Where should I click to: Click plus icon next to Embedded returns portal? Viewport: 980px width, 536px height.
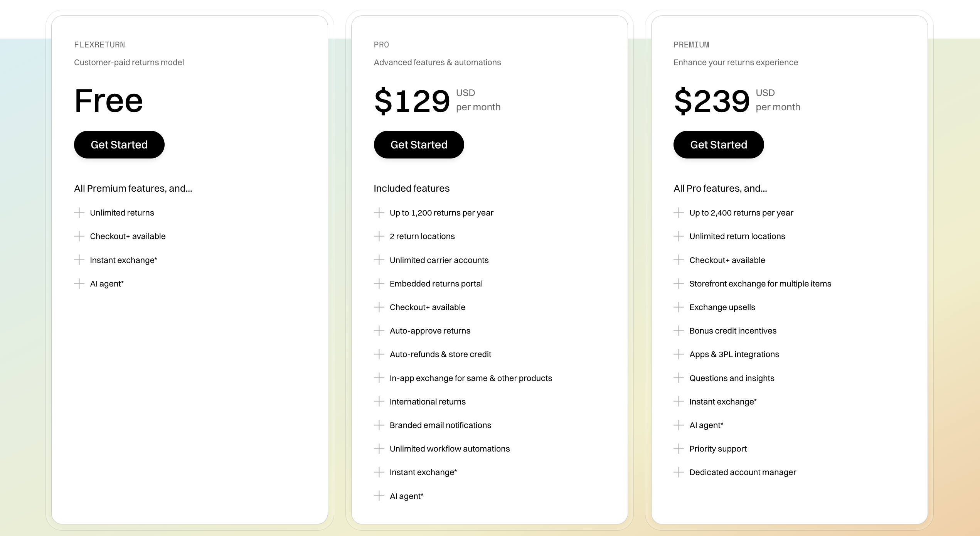coord(379,284)
